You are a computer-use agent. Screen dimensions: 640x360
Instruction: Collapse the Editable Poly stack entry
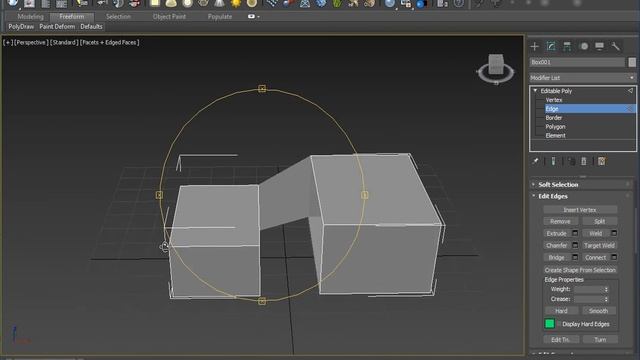coord(535,91)
